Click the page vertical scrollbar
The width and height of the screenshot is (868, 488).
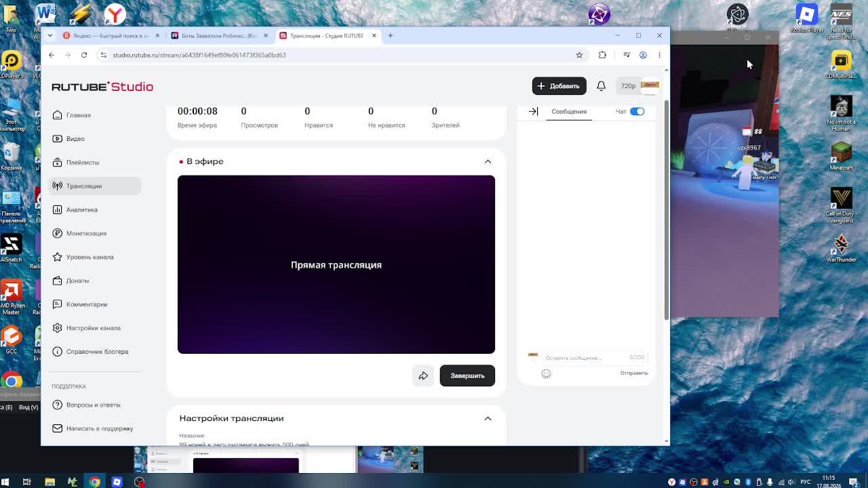667,210
